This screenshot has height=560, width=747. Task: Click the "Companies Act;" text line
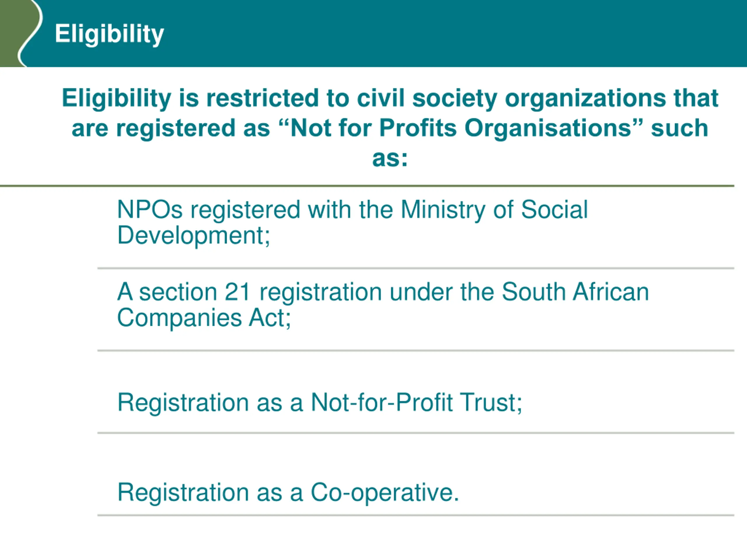(204, 318)
